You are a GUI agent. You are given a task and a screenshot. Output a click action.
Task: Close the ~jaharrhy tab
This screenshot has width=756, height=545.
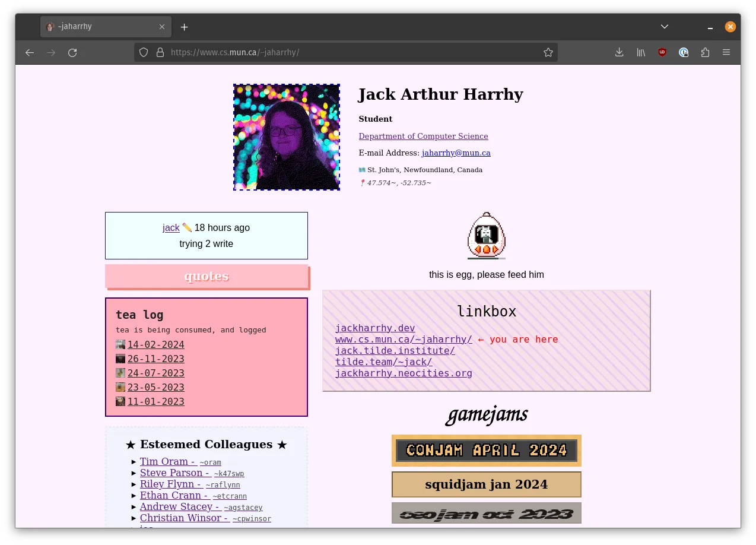[162, 27]
